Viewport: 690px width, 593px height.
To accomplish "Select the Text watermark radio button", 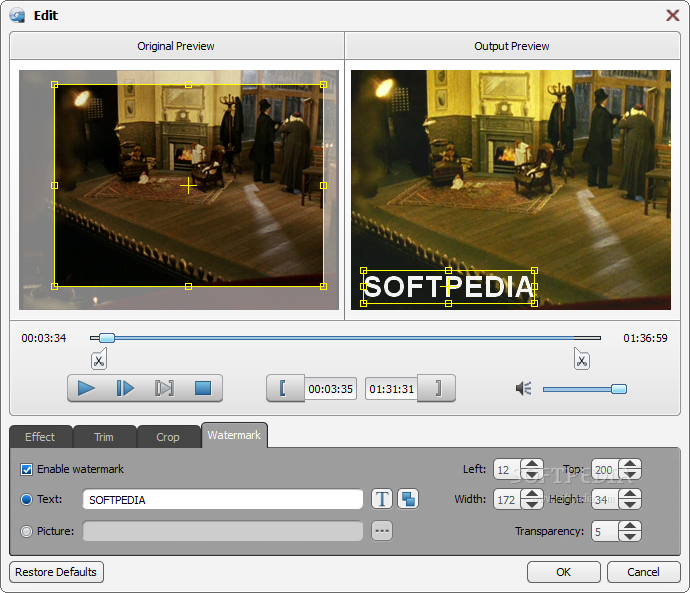I will pos(26,499).
